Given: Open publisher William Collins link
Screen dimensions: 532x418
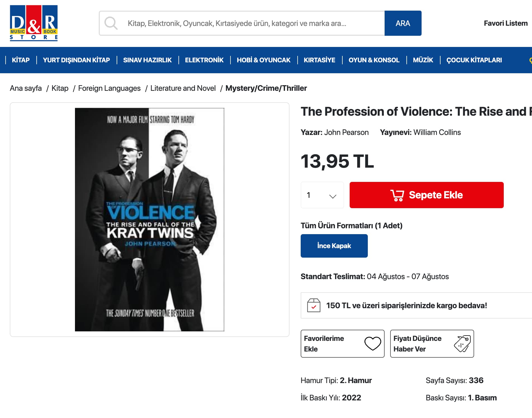Looking at the screenshot, I should (437, 132).
